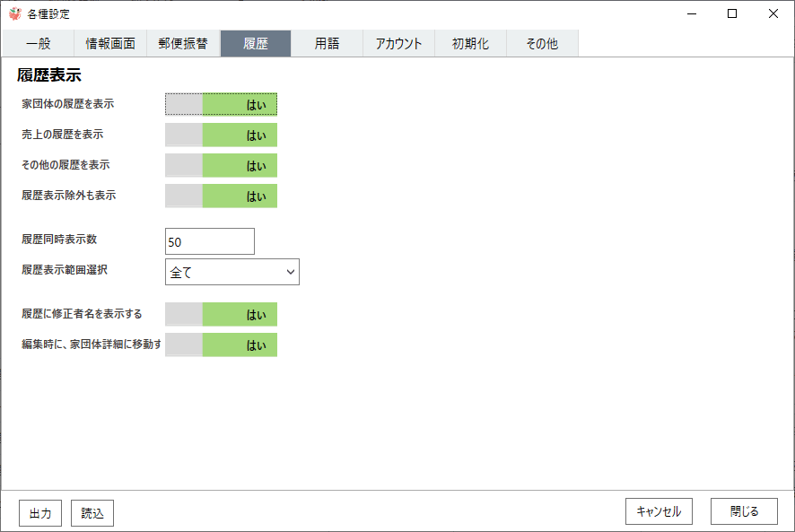795x532 pixels.
Task: Open the 初期化 tab
Action: 471,44
